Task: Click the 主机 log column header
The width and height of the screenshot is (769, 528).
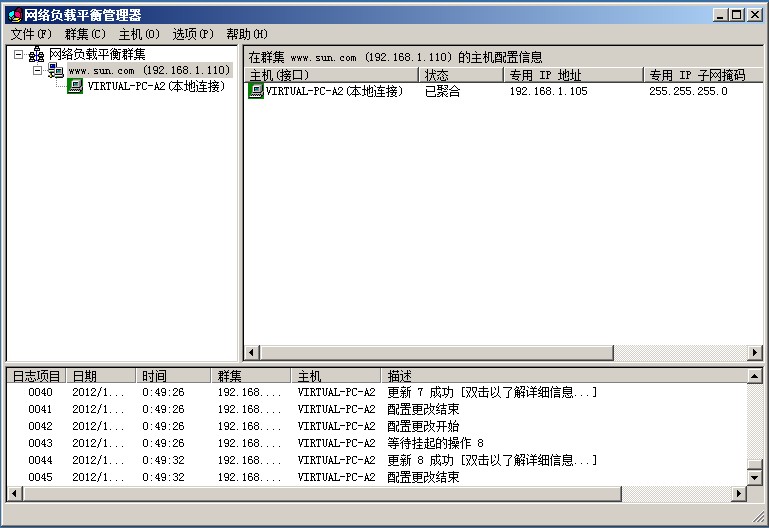Action: point(336,376)
